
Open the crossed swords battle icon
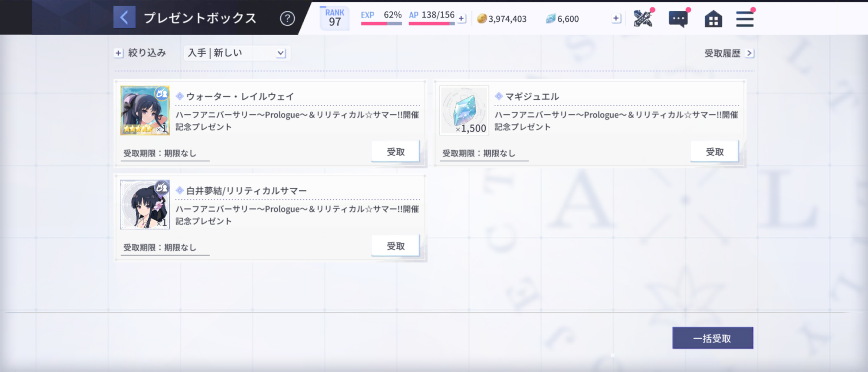pyautogui.click(x=643, y=19)
